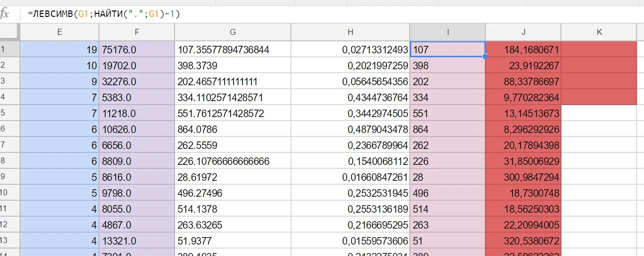Select row 13 header

pos(9,241)
